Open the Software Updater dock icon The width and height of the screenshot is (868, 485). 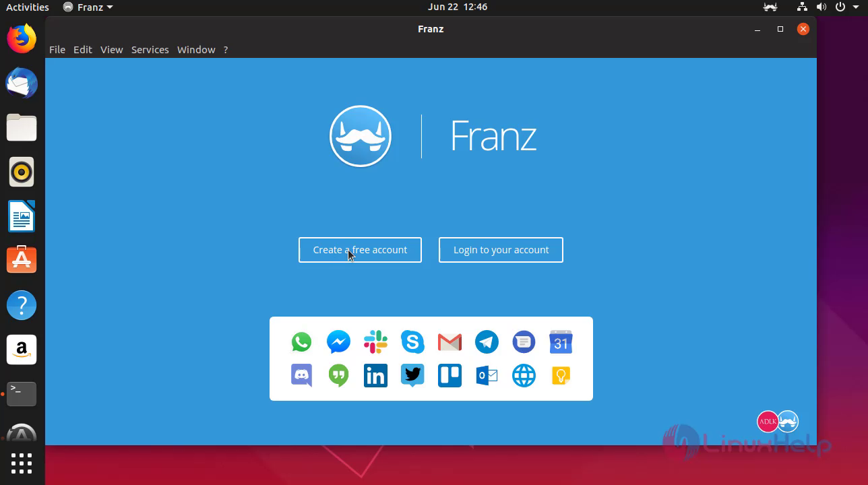[x=22, y=434]
